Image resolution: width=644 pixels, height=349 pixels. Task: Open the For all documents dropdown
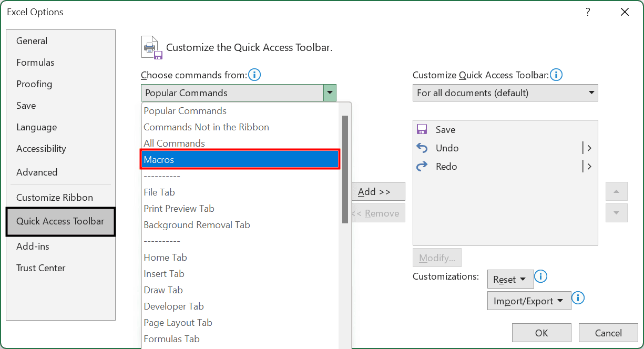click(x=505, y=93)
